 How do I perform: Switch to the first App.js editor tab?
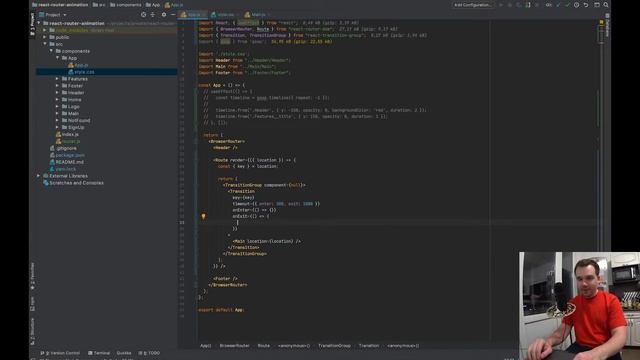(193, 15)
